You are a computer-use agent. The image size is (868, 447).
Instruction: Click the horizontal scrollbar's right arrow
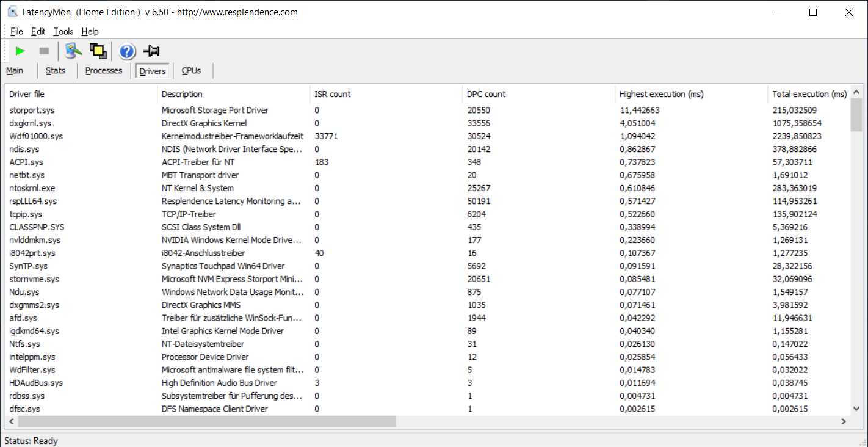(x=844, y=421)
